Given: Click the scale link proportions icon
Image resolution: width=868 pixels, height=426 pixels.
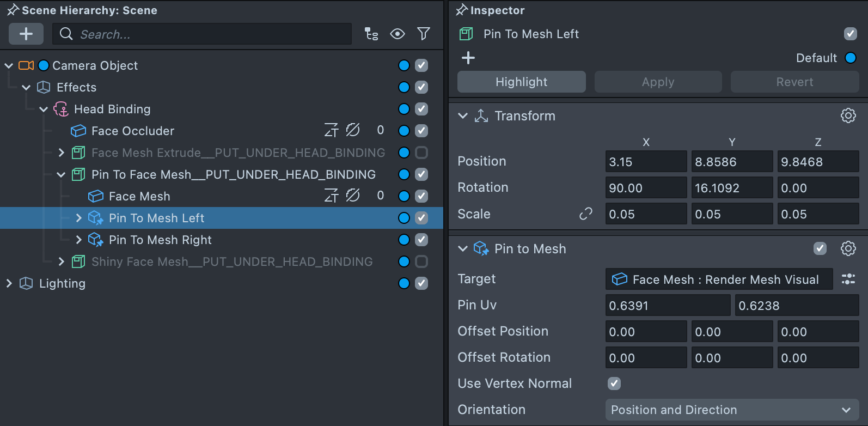Looking at the screenshot, I should pyautogui.click(x=585, y=214).
